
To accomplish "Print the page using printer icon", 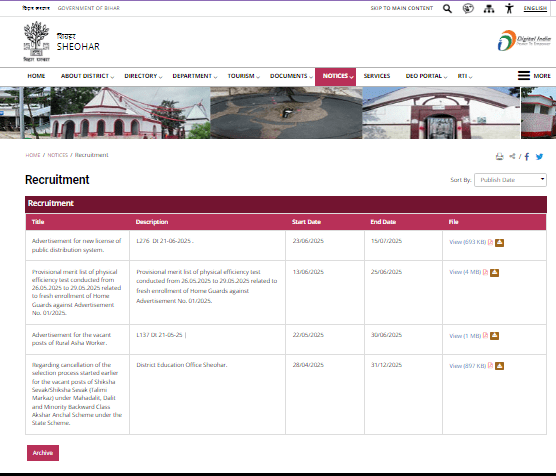I will pyautogui.click(x=499, y=156).
